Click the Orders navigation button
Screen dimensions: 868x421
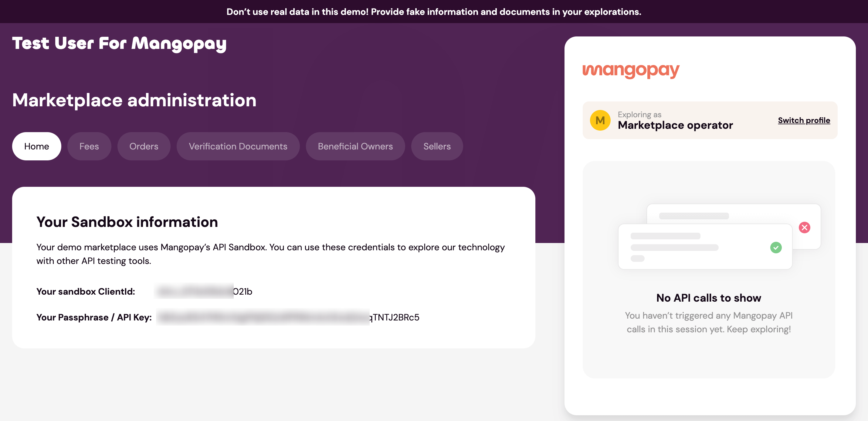(x=144, y=146)
